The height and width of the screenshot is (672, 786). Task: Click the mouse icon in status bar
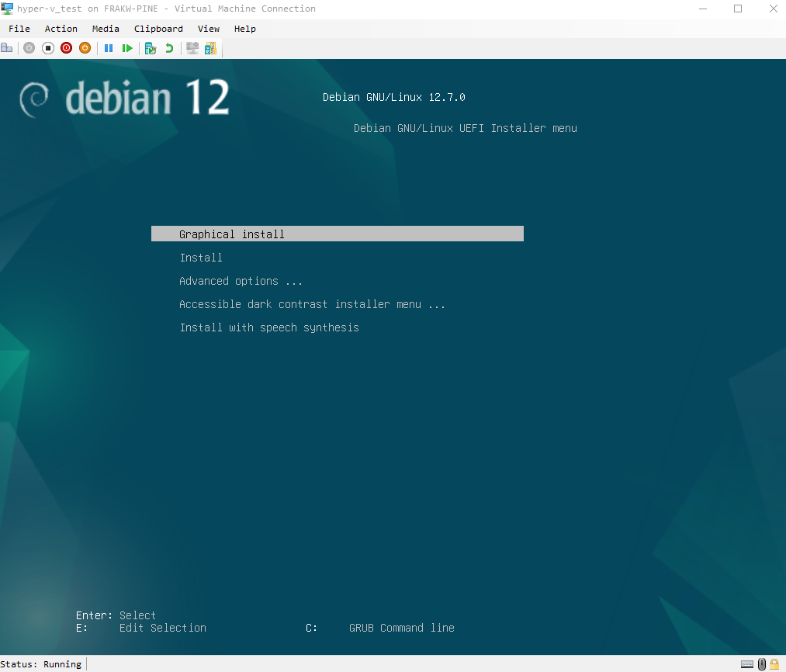point(762,664)
